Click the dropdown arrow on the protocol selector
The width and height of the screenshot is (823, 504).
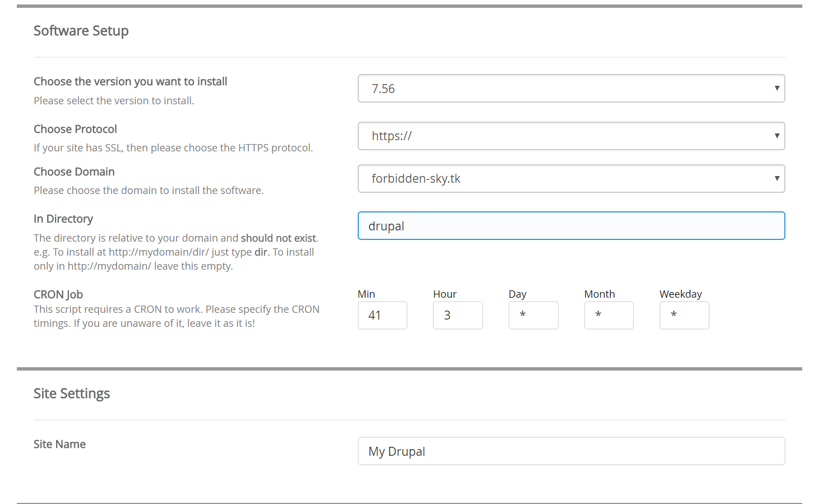(777, 136)
